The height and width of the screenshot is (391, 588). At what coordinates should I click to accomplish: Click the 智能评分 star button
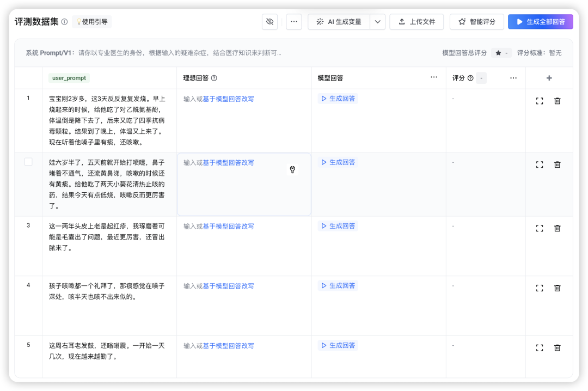[476, 22]
